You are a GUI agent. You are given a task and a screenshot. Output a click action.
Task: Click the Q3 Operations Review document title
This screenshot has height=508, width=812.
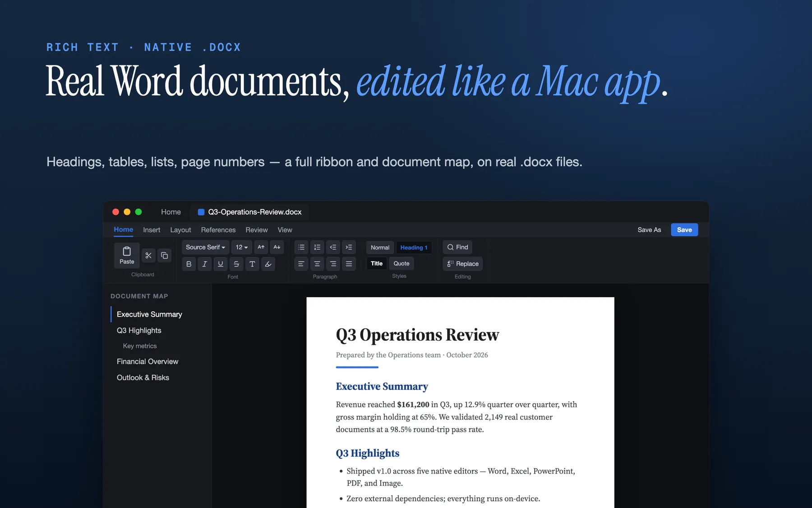coord(417,335)
